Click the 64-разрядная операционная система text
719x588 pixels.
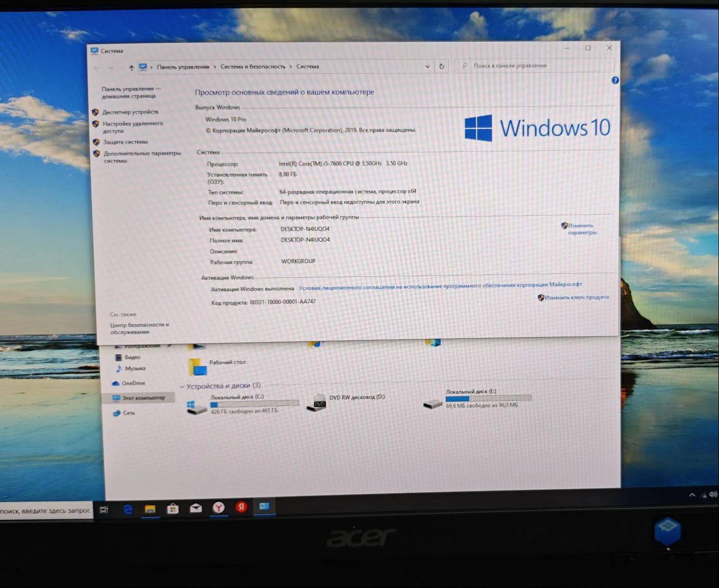click(348, 192)
